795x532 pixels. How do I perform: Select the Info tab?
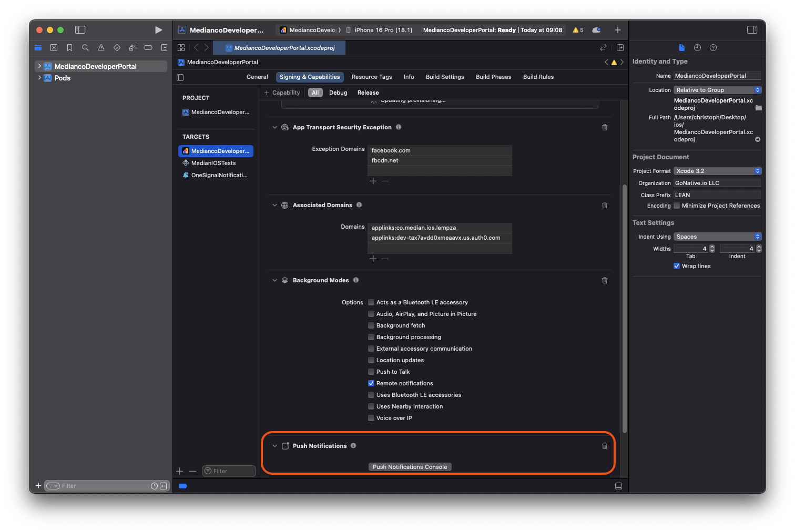pyautogui.click(x=409, y=77)
